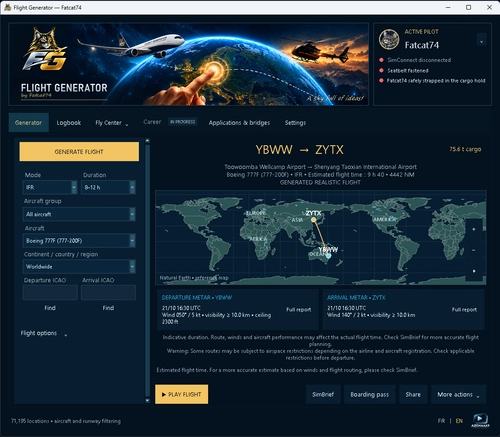Open the active pilot dropdown arrow
Image resolution: width=500 pixels, height=437 pixels.
click(481, 41)
